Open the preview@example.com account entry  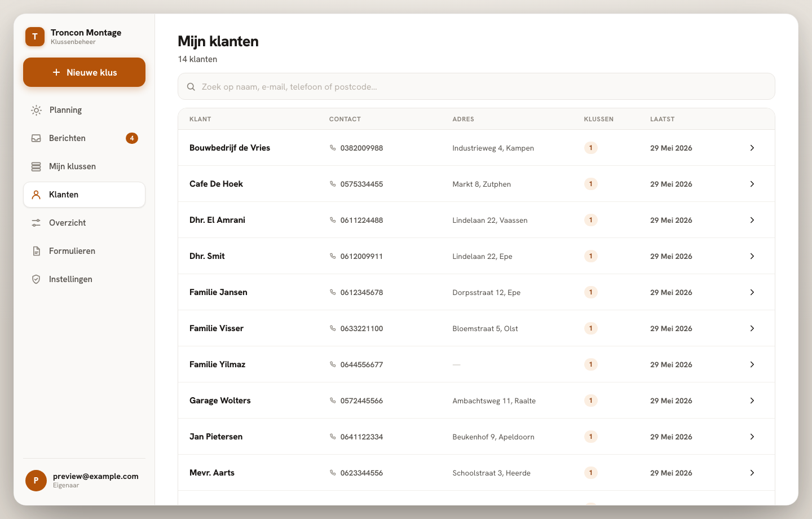[x=84, y=481]
